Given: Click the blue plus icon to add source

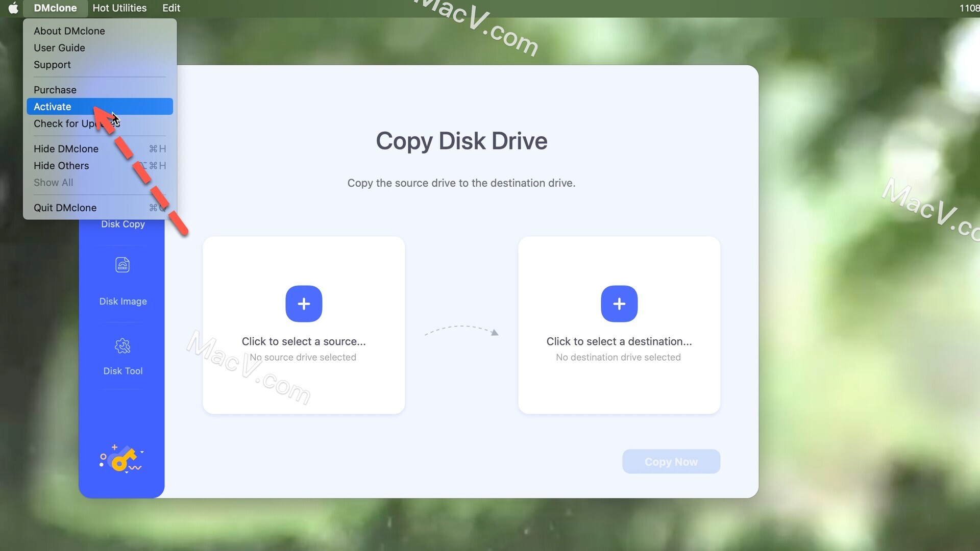Looking at the screenshot, I should click(x=304, y=304).
